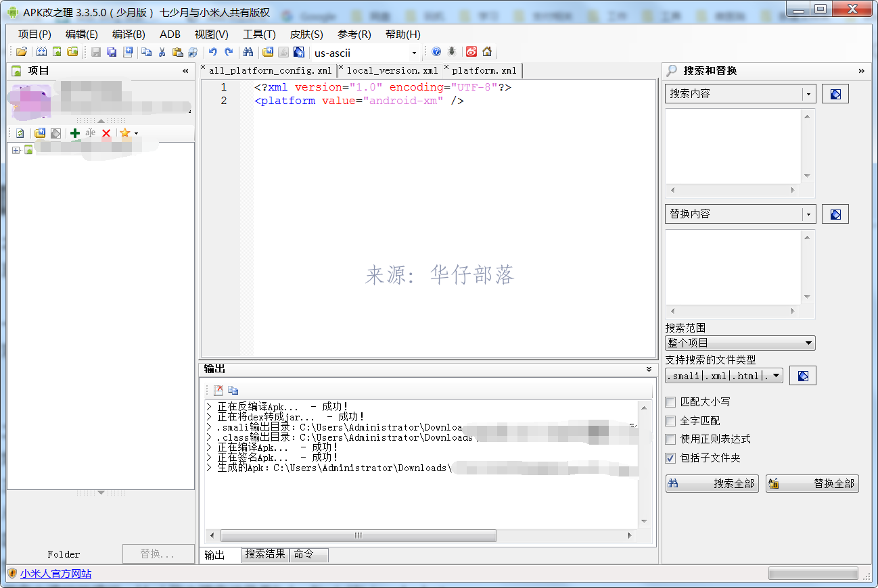Click the green plus add icon in project panel
Viewport: 878px width, 588px height.
point(75,133)
